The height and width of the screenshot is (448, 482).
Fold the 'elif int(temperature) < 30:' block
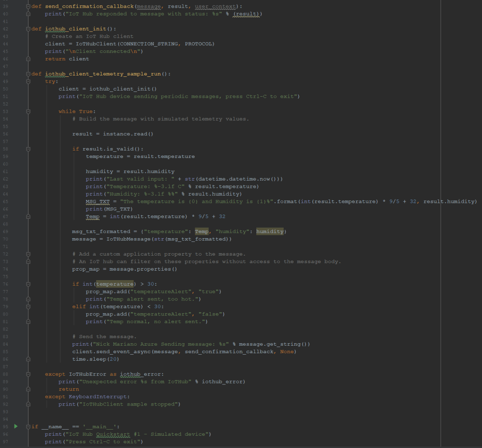[x=28, y=307]
